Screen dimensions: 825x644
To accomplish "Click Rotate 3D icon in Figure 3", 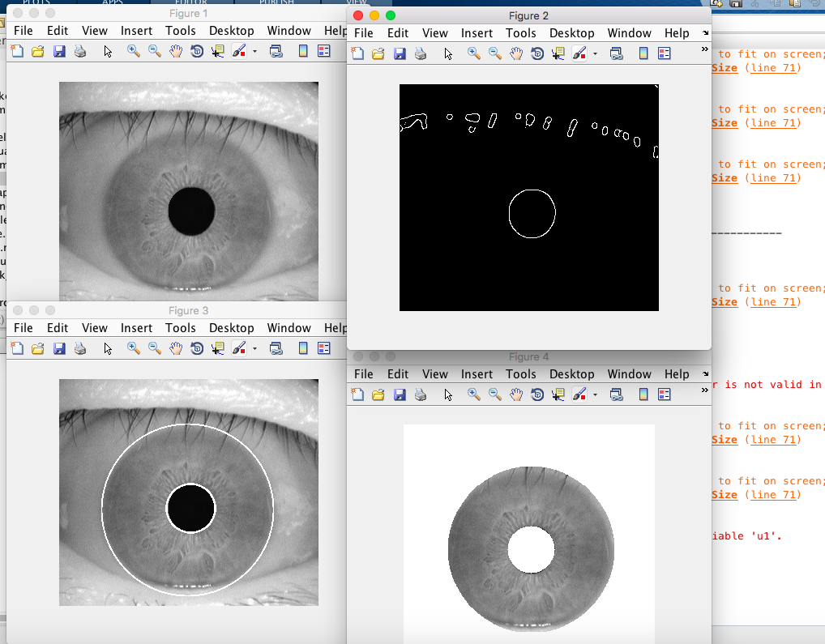I will click(x=197, y=348).
